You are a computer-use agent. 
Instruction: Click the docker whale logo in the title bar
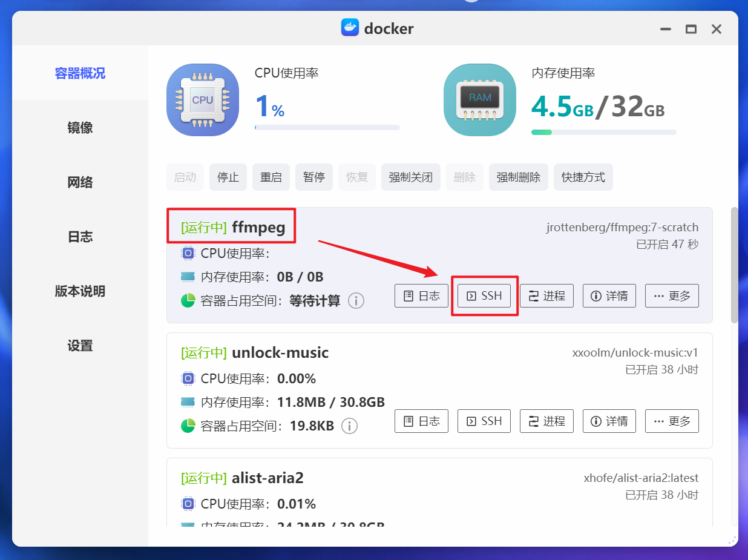350,28
